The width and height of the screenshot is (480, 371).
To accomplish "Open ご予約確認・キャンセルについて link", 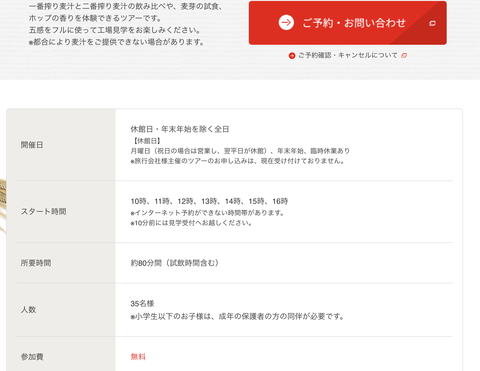I will pos(348,55).
